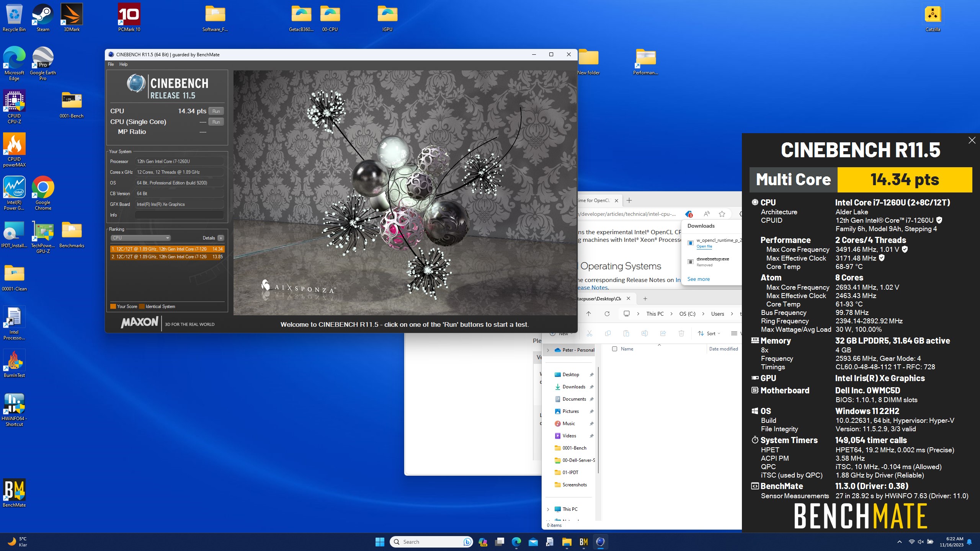Expand Peter - Personal tree node
980x551 pixels.
point(548,350)
